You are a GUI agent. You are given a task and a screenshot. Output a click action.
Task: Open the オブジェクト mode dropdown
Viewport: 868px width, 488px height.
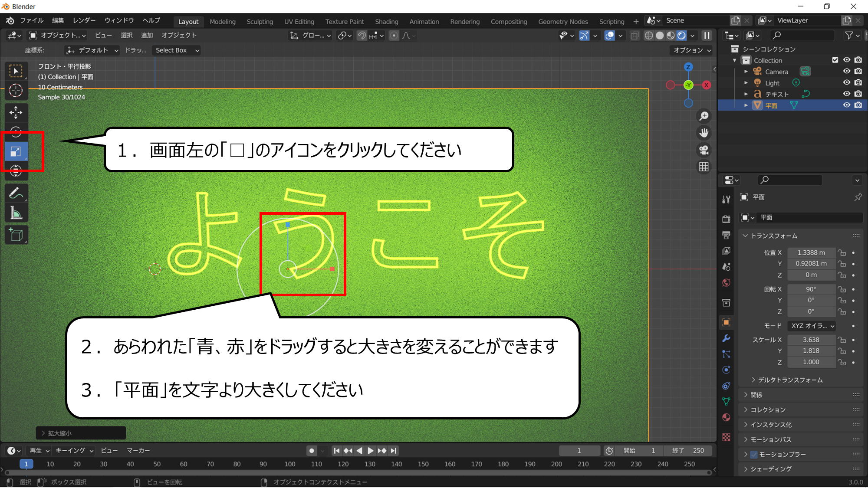pyautogui.click(x=57, y=36)
